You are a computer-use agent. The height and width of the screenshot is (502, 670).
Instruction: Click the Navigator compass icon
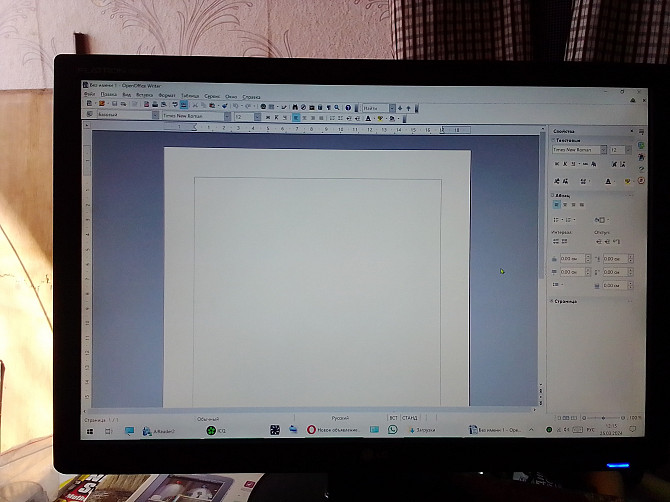click(303, 107)
